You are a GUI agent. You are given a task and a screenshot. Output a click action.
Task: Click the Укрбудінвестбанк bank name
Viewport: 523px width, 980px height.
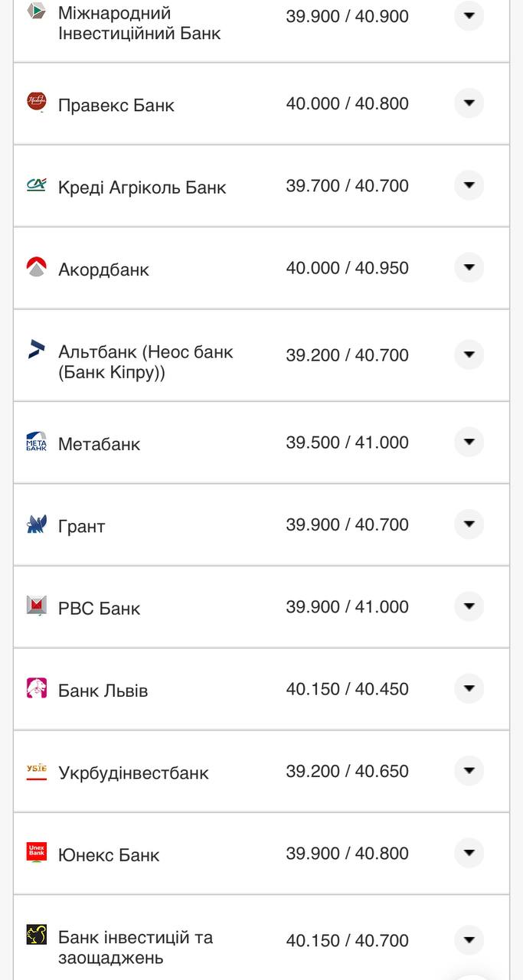point(133,773)
